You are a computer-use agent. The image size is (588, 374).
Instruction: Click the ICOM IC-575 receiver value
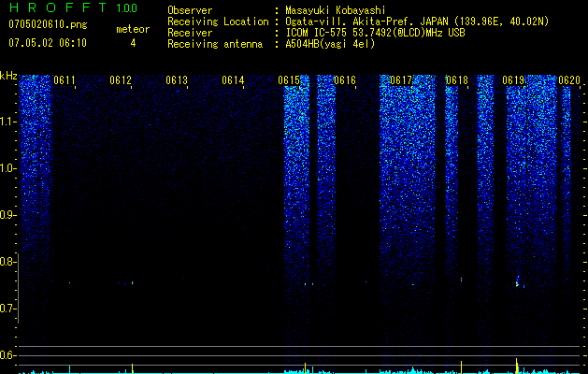(375, 33)
